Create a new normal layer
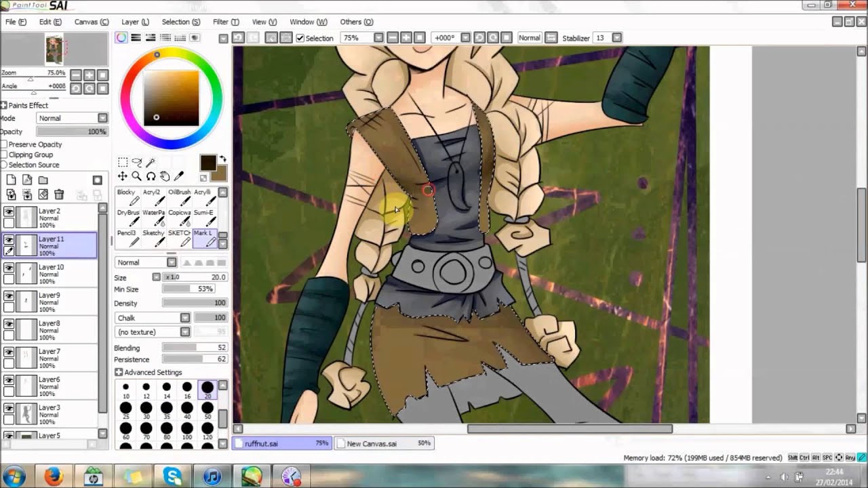Image resolution: width=868 pixels, height=488 pixels. [x=11, y=180]
